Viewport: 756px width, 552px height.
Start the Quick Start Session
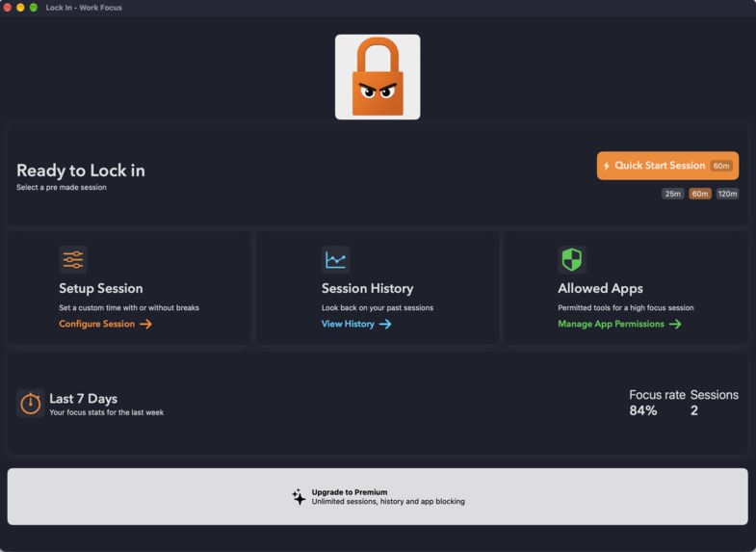click(667, 166)
